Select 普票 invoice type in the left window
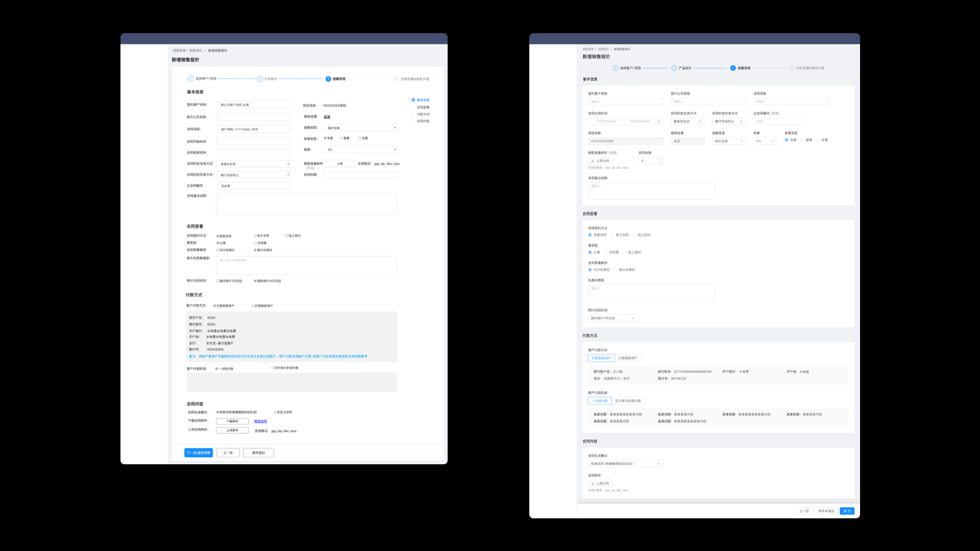Screen dimensions: 980x551 tap(341, 138)
